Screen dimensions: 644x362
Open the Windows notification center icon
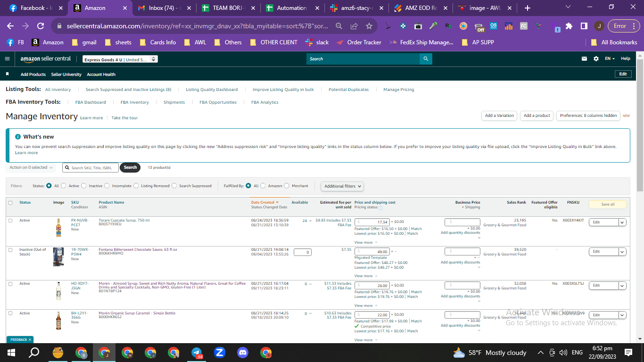(x=628, y=353)
